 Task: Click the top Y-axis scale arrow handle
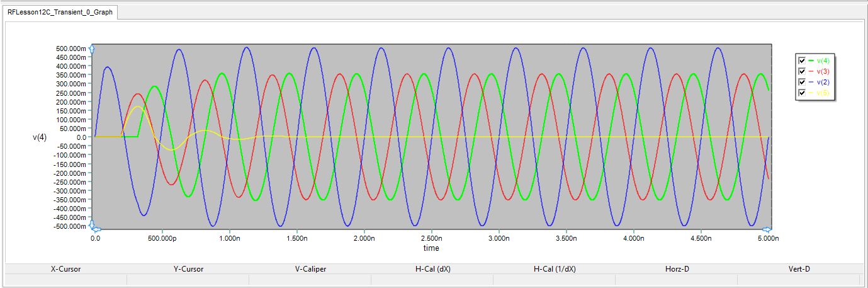click(x=92, y=48)
